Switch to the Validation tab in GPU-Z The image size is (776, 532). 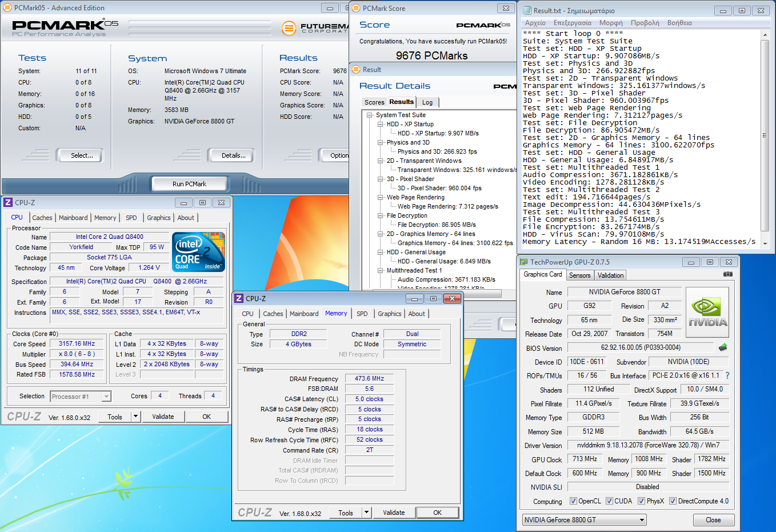coord(610,275)
